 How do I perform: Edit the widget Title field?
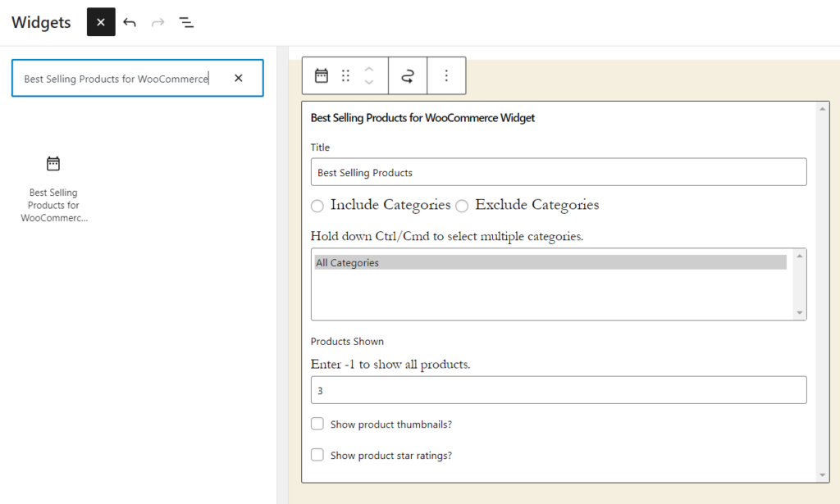coord(558,172)
